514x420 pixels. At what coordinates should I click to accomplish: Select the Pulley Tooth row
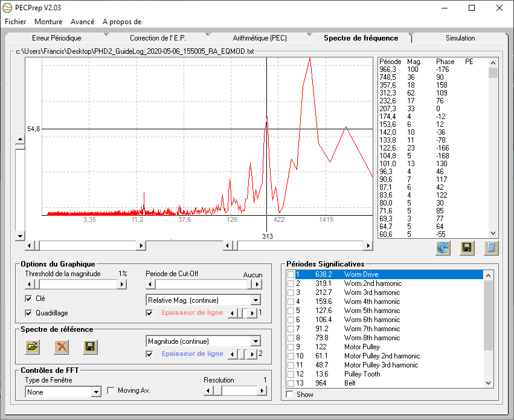(385, 374)
